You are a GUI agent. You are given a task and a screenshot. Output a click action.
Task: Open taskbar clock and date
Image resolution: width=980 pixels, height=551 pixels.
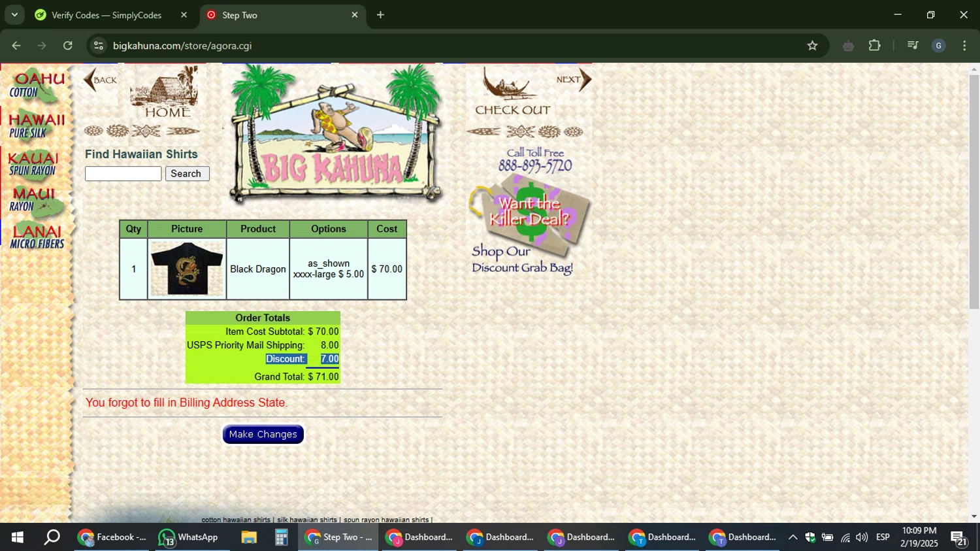(x=919, y=537)
